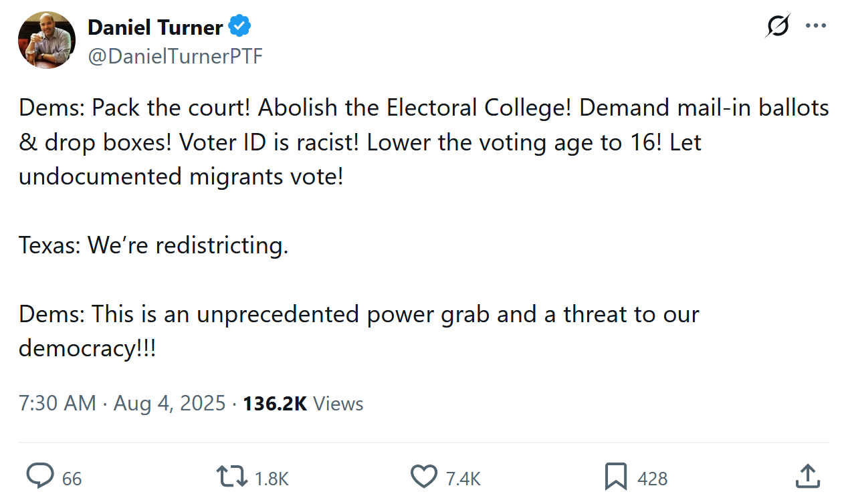Viewport: 848px width, 504px height.
Task: Click the "Texas: We're redistricting." line
Action: click(153, 245)
